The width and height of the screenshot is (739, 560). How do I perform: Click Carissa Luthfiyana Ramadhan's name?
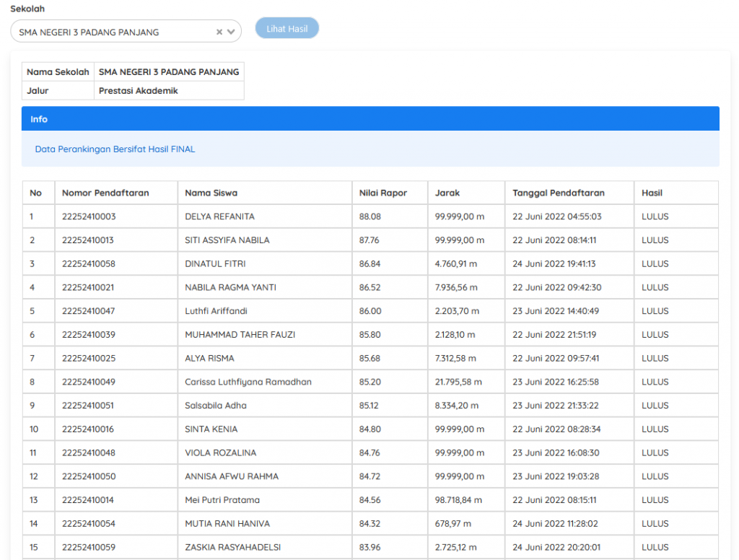[x=248, y=382]
